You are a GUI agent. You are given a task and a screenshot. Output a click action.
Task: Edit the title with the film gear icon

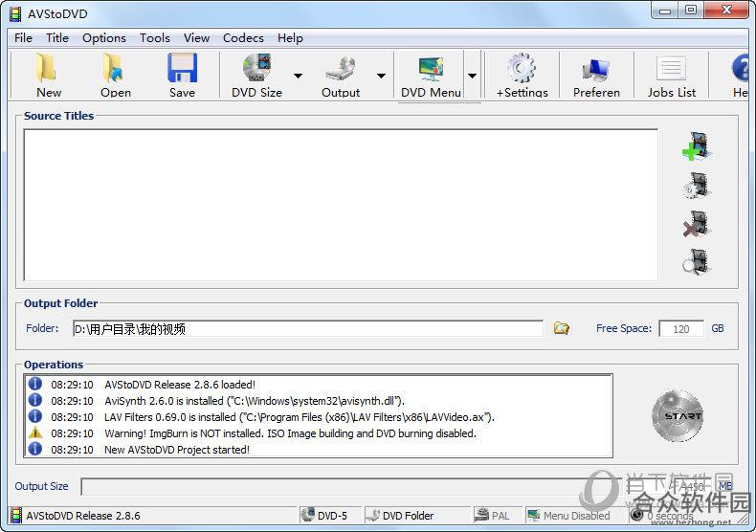[698, 186]
